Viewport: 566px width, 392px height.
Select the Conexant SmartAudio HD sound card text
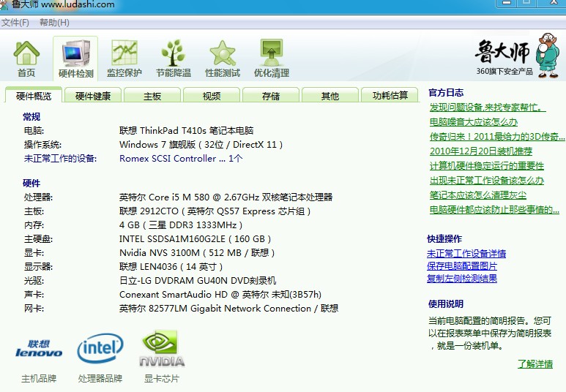[x=220, y=294]
